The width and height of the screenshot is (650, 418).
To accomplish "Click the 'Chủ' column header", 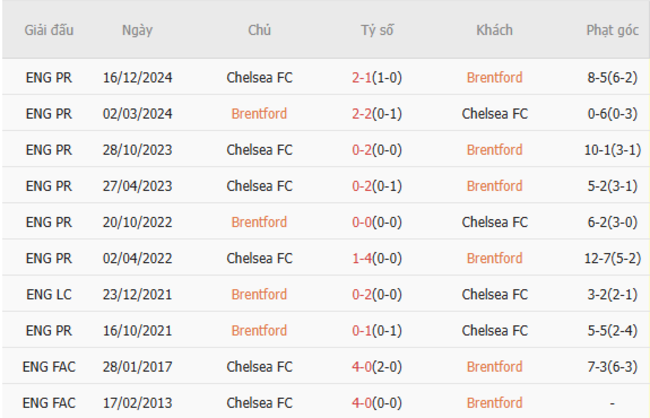I will click(259, 30).
